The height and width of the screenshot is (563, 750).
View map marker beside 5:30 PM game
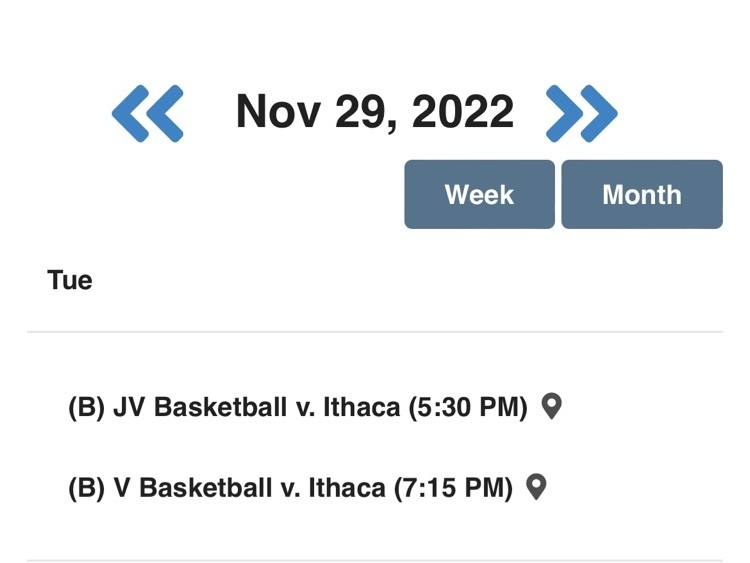coord(551,407)
